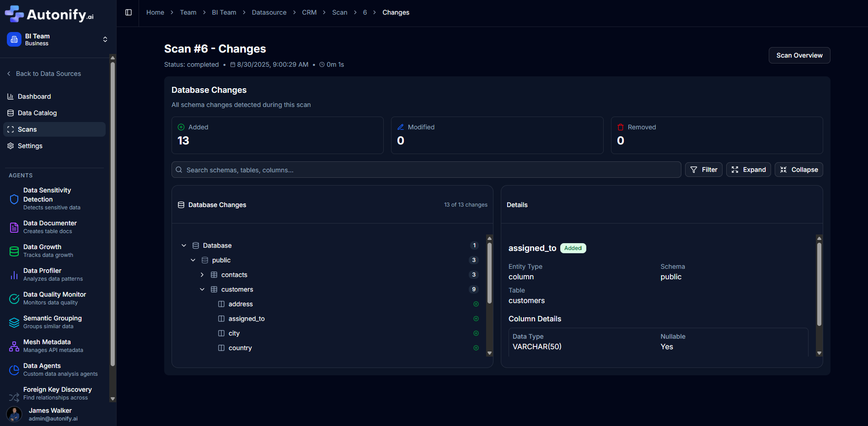The image size is (868, 426).
Task: Expand all tree nodes with Expand button
Action: [x=749, y=170]
